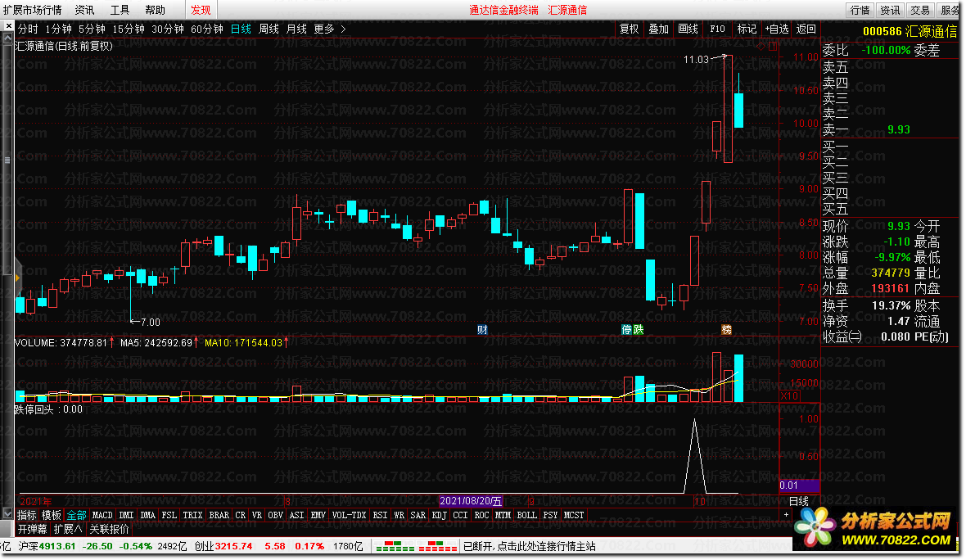Click the 复权 toolbar button

629,29
